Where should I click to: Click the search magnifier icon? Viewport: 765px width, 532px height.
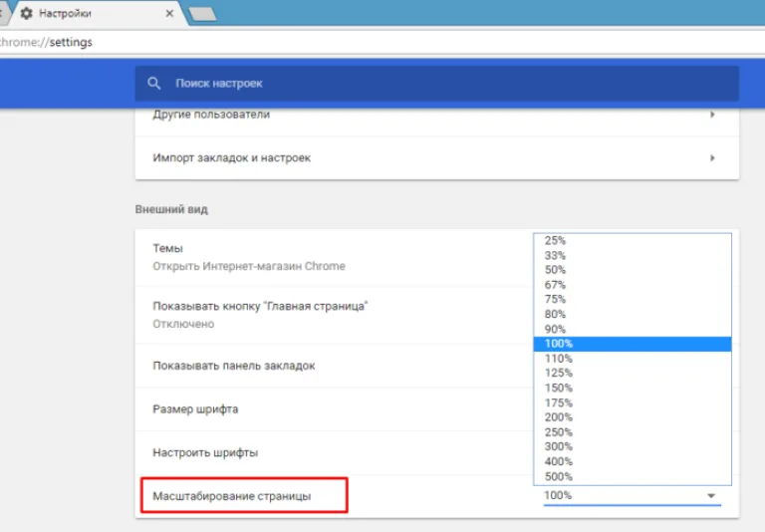click(154, 84)
